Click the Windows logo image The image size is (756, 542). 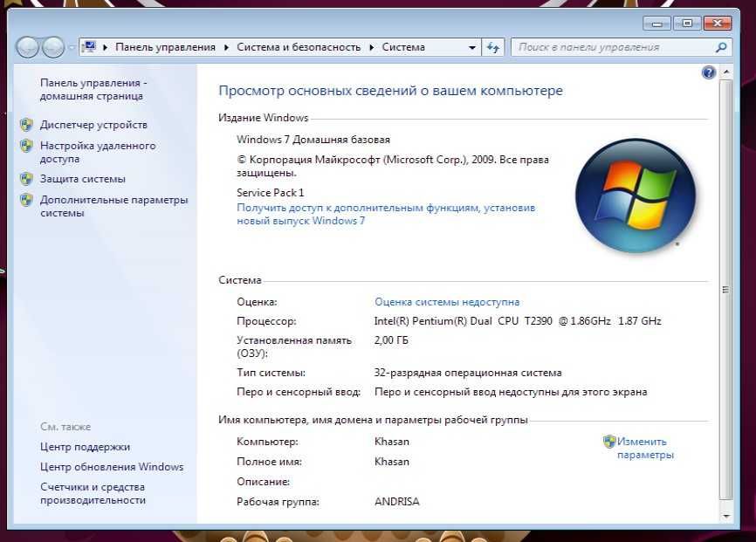pos(636,196)
